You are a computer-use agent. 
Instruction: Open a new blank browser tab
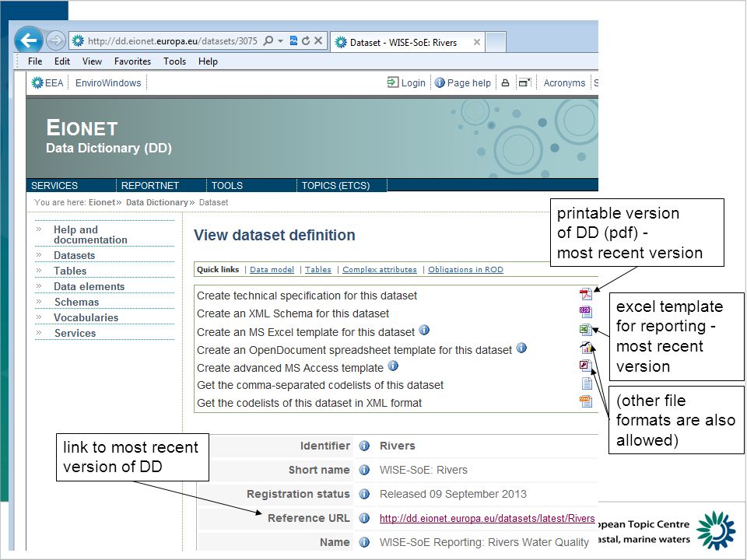pyautogui.click(x=496, y=42)
